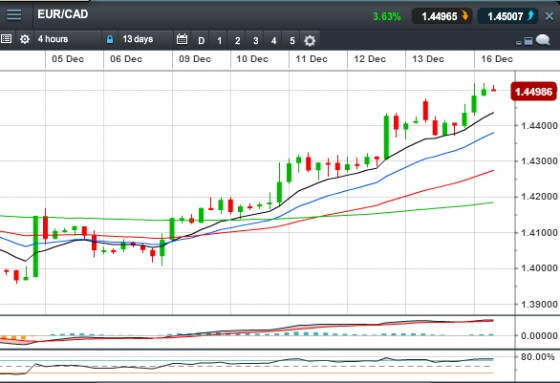The width and height of the screenshot is (560, 383).
Task: Click the 1.44000 price axis label
Action: 539,126
